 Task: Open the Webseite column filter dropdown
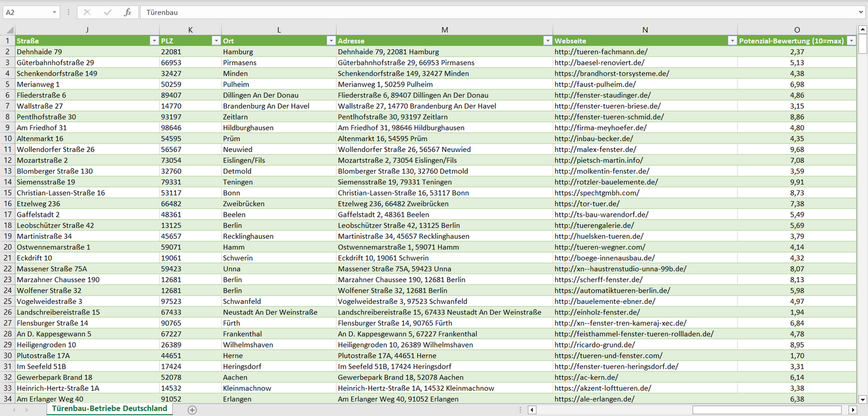tap(732, 41)
